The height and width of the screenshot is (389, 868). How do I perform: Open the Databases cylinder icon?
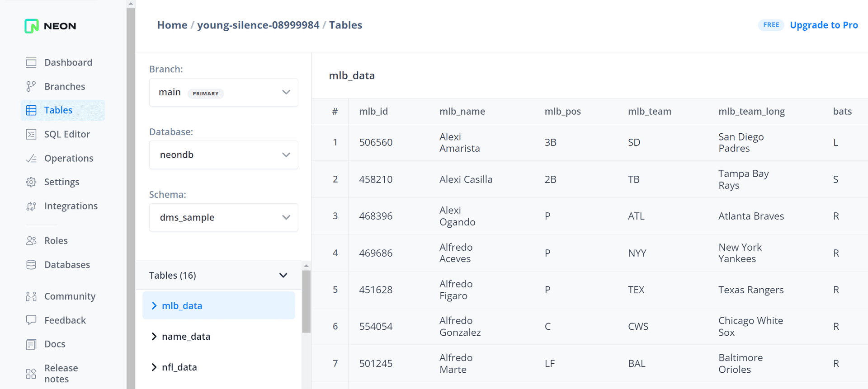point(31,265)
